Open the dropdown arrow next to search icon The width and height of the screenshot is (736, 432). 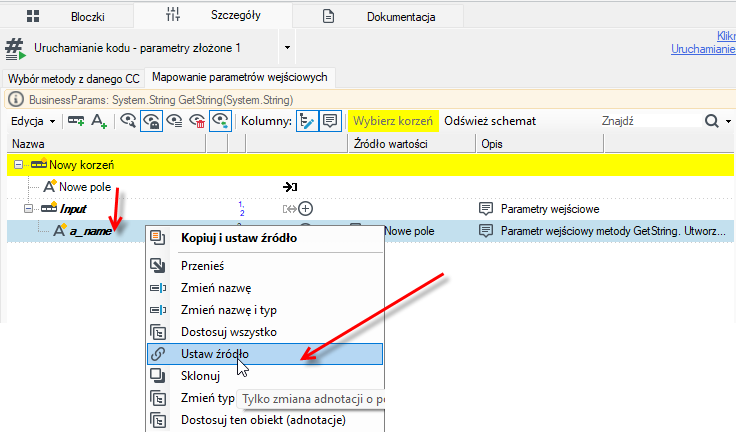pos(728,121)
